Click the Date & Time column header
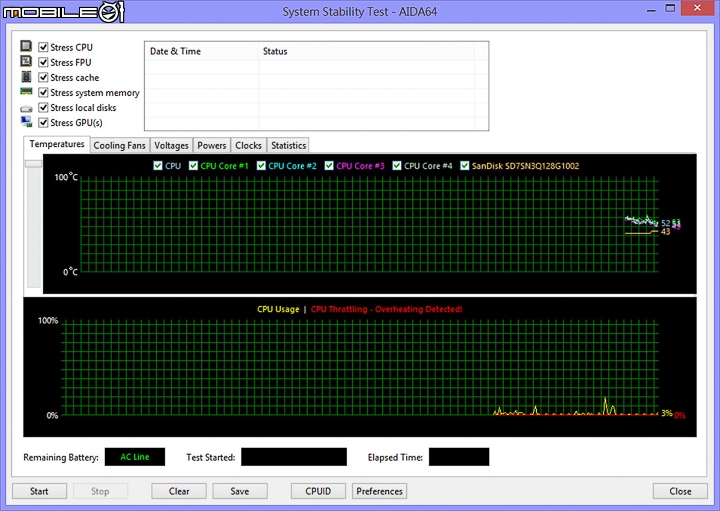 [202, 51]
